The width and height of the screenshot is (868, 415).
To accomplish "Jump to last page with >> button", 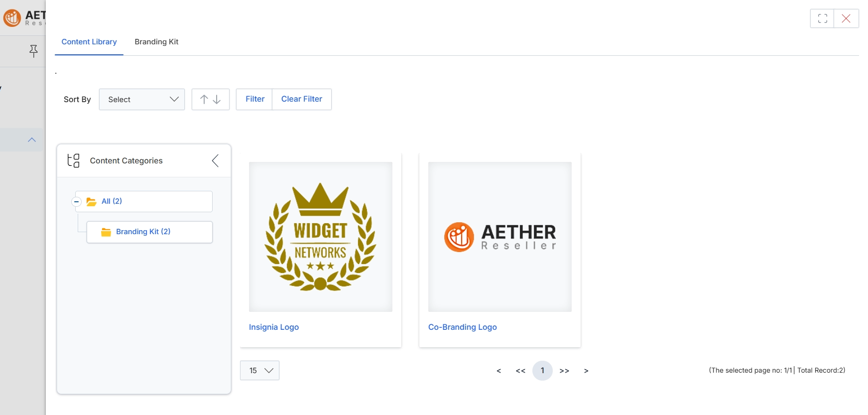I will click(x=564, y=371).
